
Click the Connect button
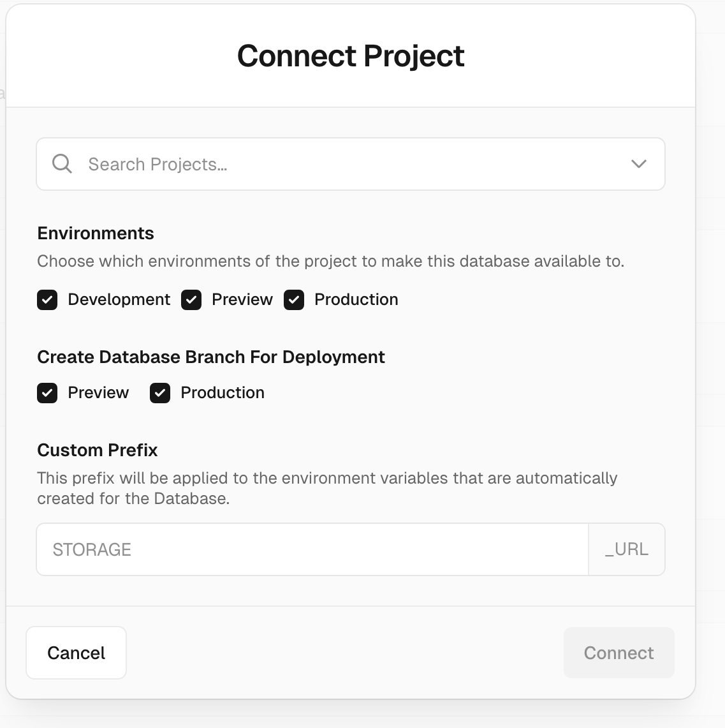click(619, 653)
